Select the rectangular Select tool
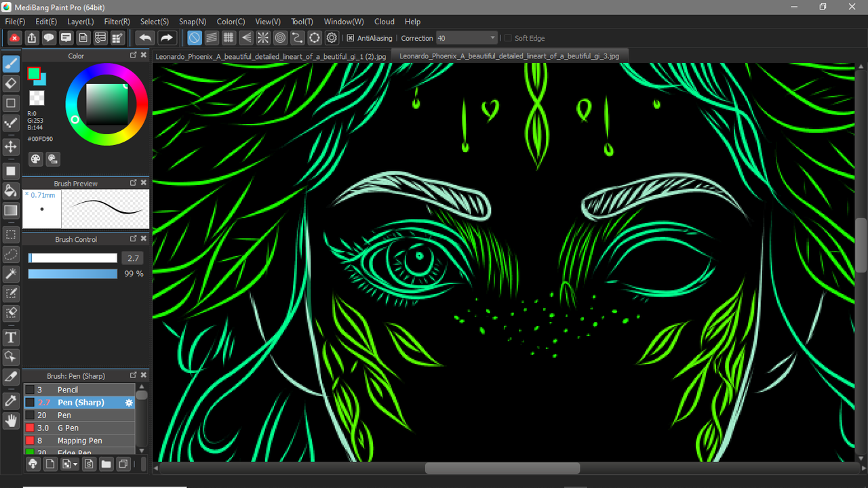 pos(11,235)
